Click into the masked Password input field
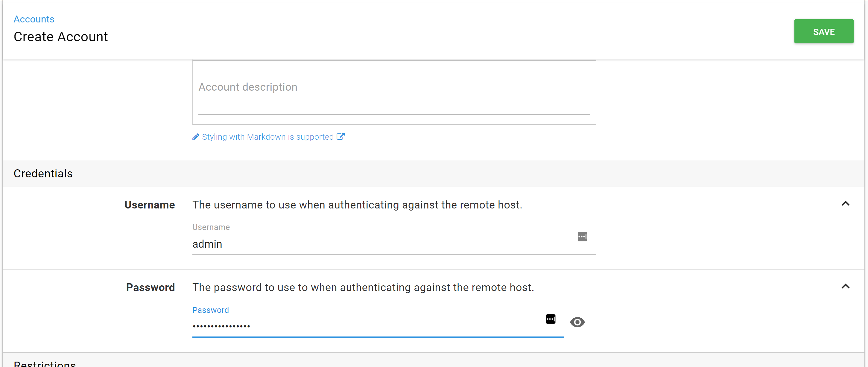The image size is (868, 367). pyautogui.click(x=364, y=326)
